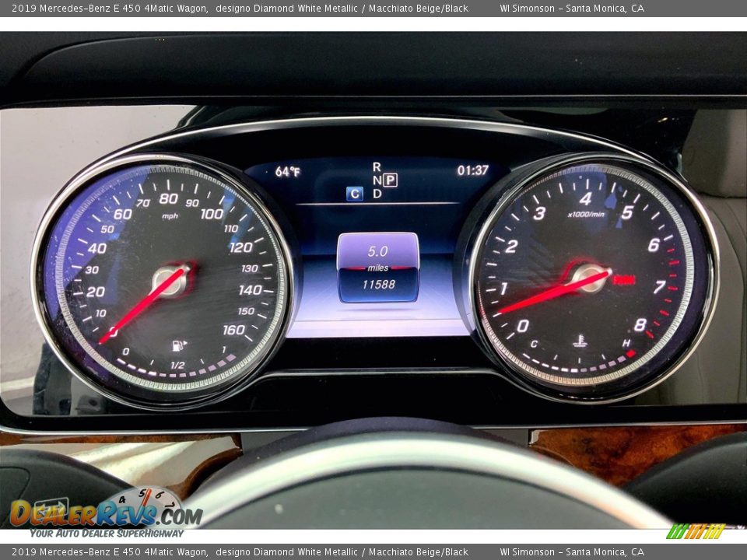Viewport: 747px width, 560px height.
Task: Click the 5.0 trip distance value
Action: [378, 251]
